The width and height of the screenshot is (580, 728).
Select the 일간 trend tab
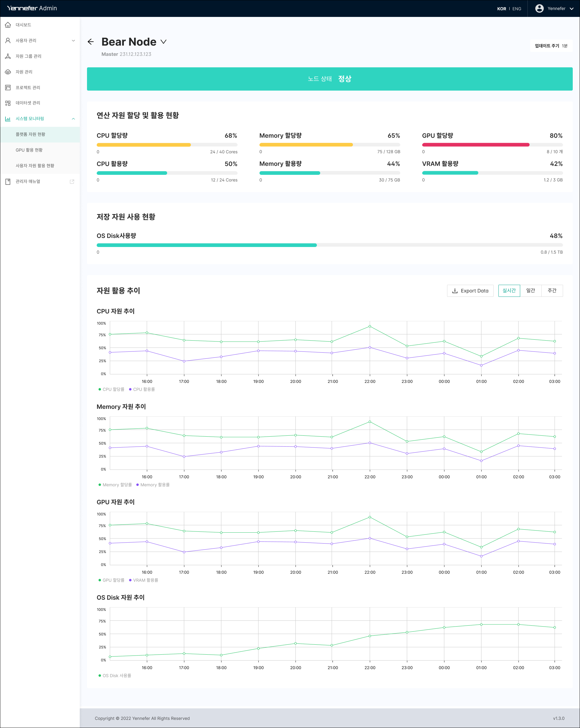coord(530,291)
